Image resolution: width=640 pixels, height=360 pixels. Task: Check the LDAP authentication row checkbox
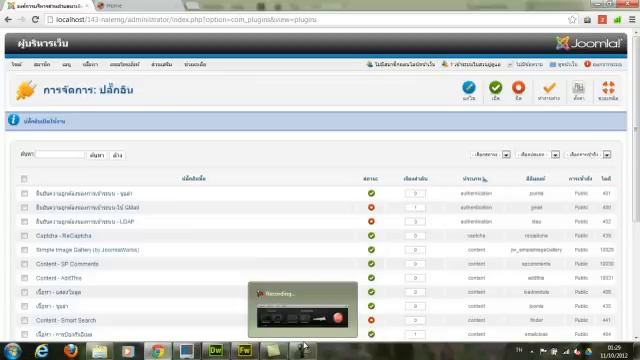pos(24,222)
